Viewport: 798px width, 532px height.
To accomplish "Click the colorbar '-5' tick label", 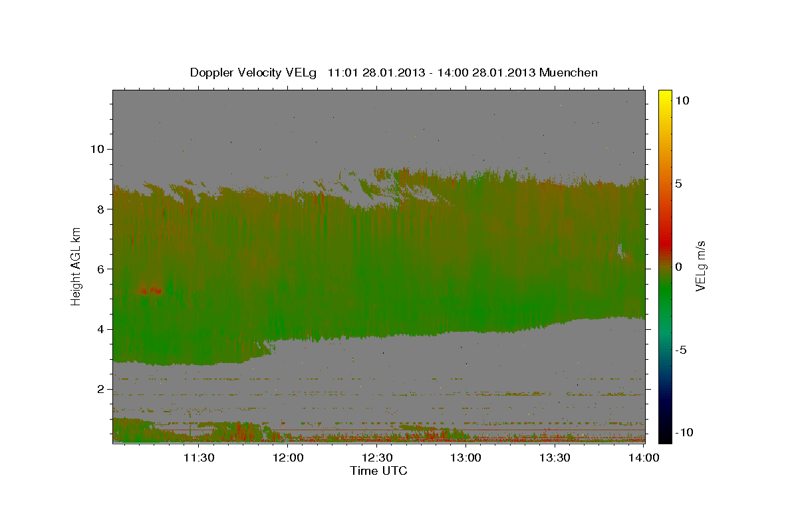I will click(681, 350).
